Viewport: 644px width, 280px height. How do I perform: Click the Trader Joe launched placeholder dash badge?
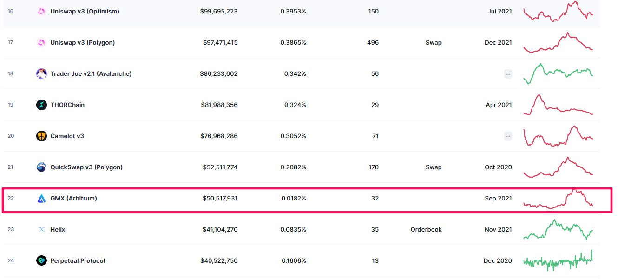tap(508, 74)
